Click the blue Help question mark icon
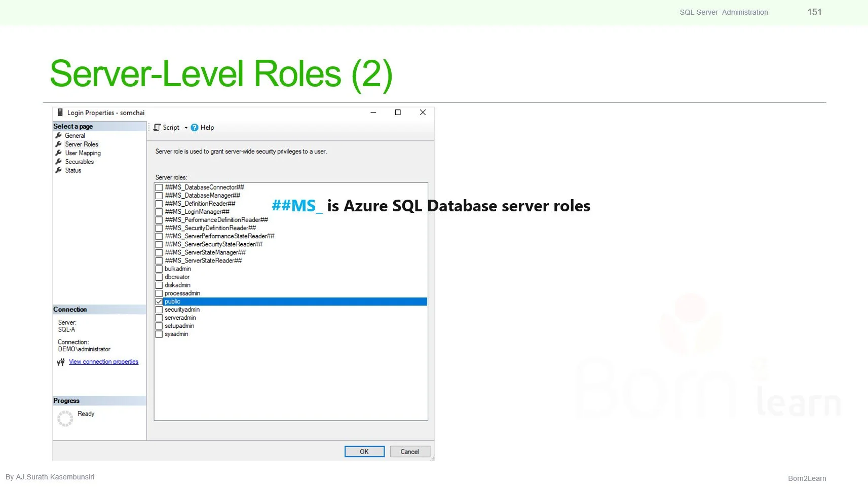 tap(195, 128)
